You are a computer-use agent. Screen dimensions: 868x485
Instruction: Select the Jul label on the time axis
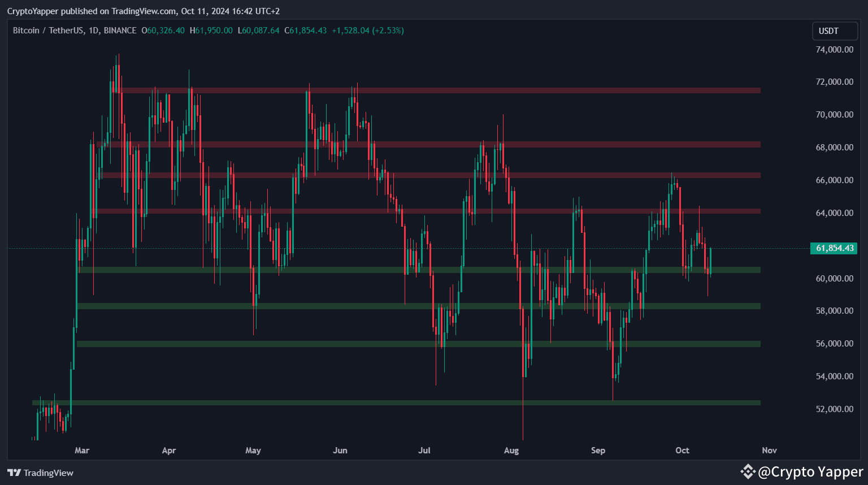pyautogui.click(x=424, y=451)
